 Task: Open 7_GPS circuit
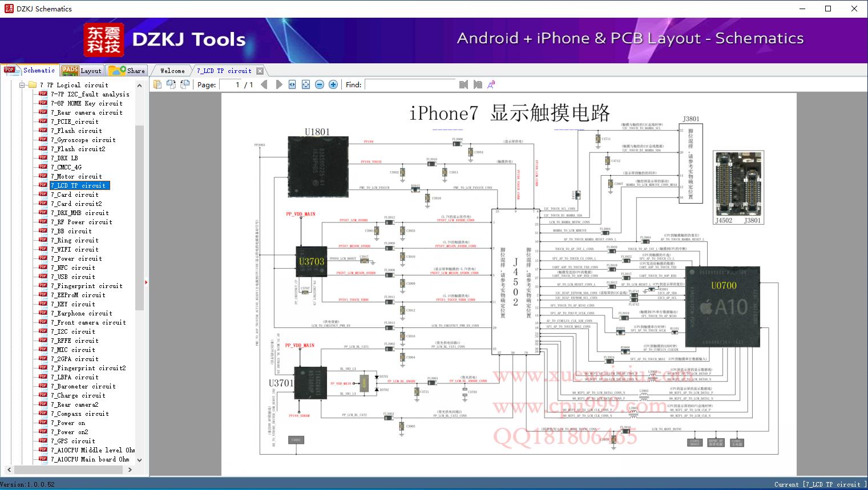pos(72,441)
